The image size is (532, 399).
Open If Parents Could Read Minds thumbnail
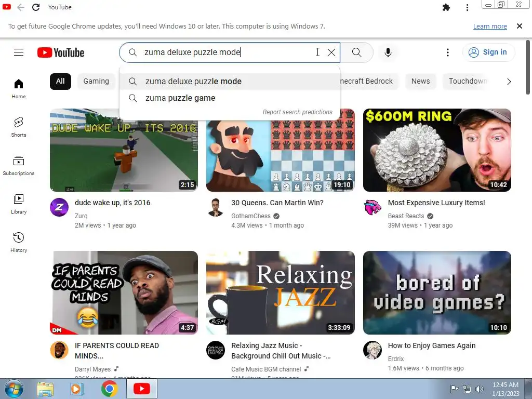tap(124, 292)
